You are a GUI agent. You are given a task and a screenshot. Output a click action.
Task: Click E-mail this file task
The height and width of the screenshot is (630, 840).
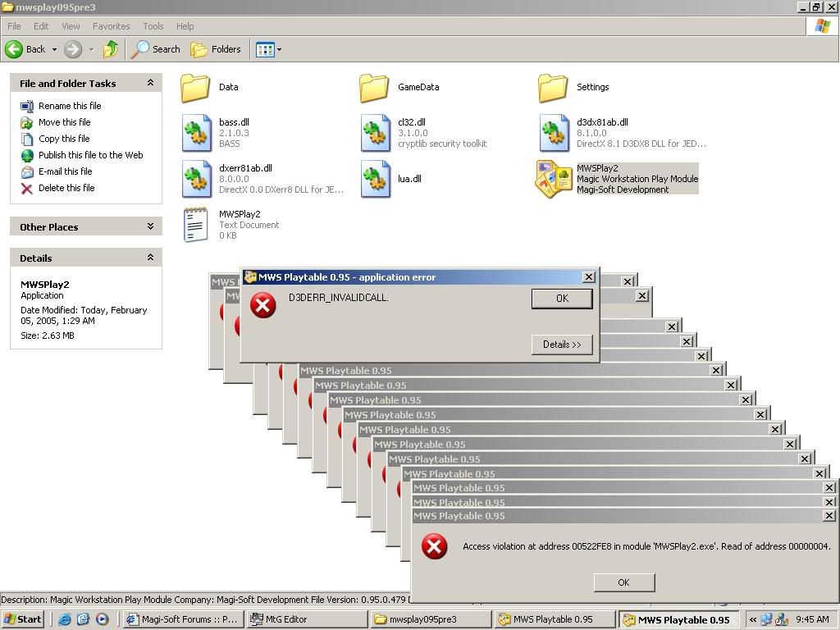point(65,171)
